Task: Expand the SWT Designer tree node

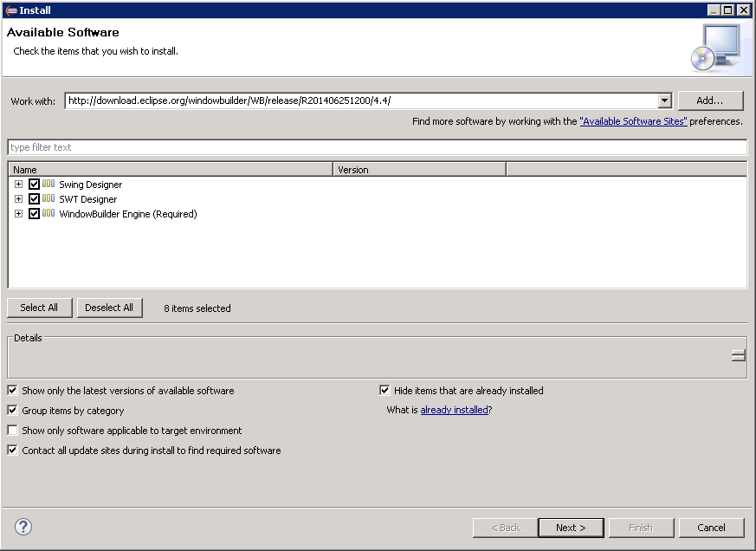Action: 18,198
